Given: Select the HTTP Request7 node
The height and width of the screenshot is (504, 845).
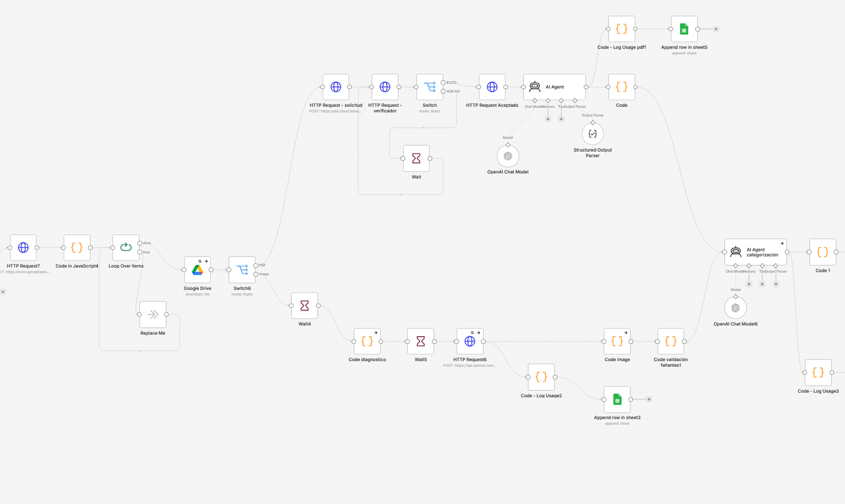Looking at the screenshot, I should click(23, 248).
